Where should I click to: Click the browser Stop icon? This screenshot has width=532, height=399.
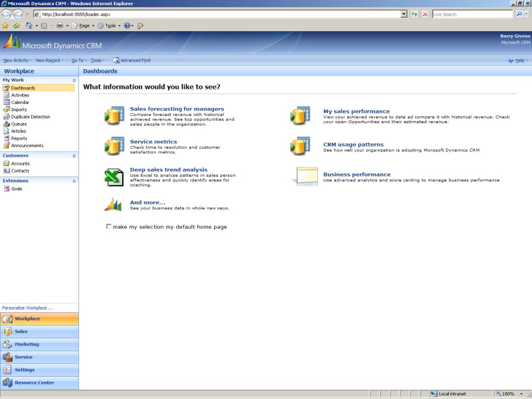(425, 14)
